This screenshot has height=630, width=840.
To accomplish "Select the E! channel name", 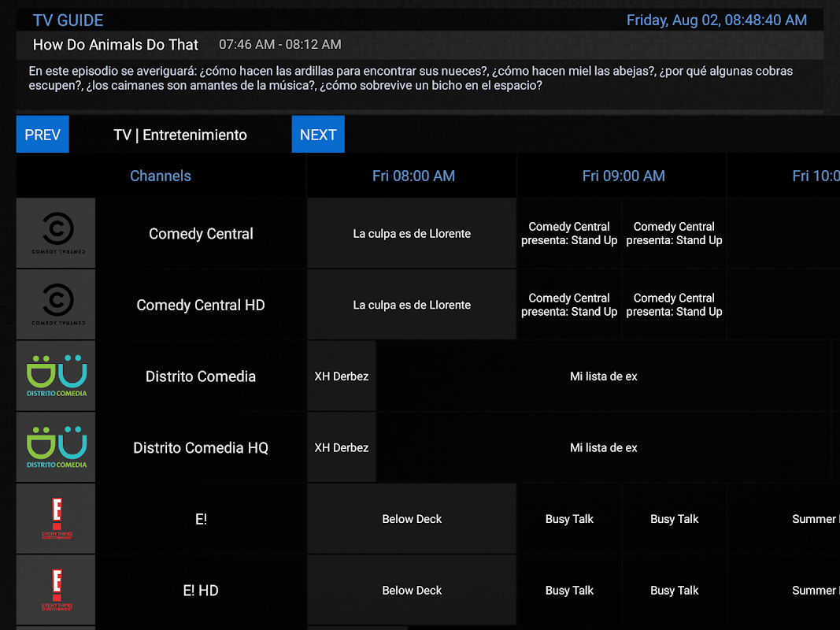I will pos(201,519).
